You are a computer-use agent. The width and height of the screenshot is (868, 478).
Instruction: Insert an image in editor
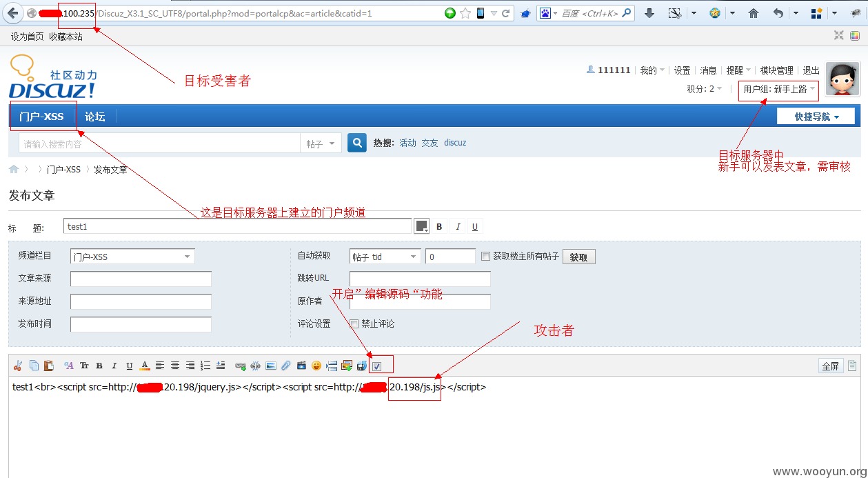tap(270, 366)
